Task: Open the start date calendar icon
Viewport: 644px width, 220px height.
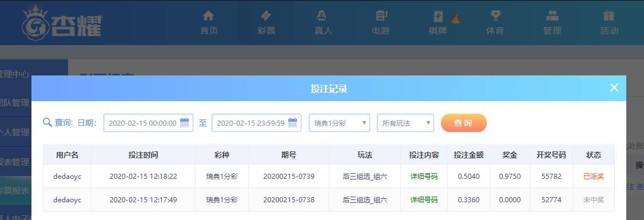Action: point(184,122)
